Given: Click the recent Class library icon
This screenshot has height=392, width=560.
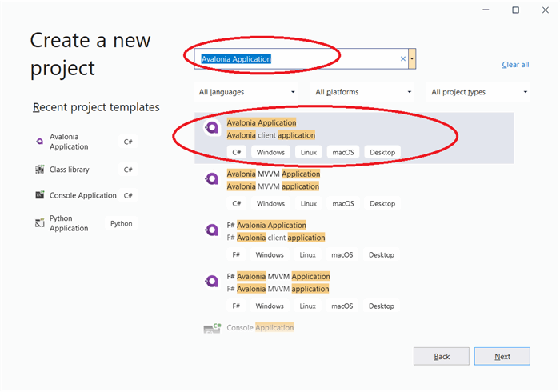Looking at the screenshot, I should coord(40,170).
